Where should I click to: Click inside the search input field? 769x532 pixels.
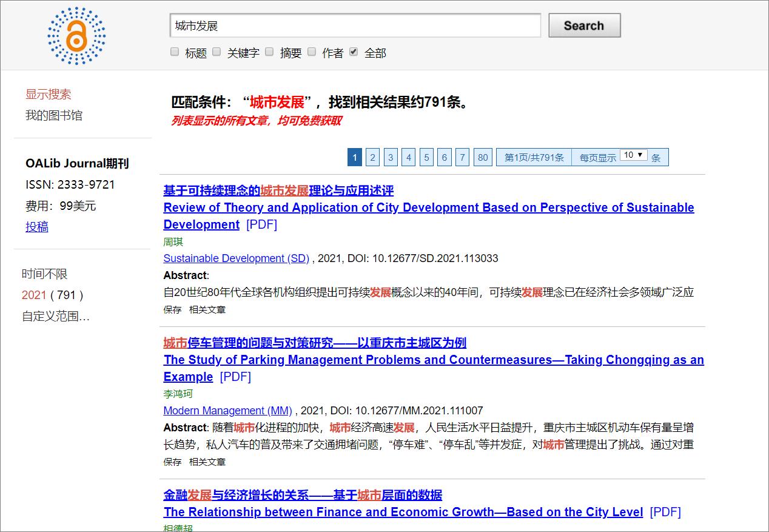(x=355, y=25)
